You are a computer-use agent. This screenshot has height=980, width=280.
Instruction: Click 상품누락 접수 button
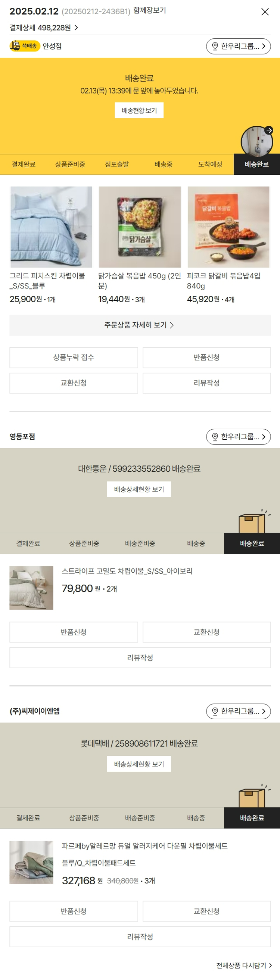tap(74, 358)
